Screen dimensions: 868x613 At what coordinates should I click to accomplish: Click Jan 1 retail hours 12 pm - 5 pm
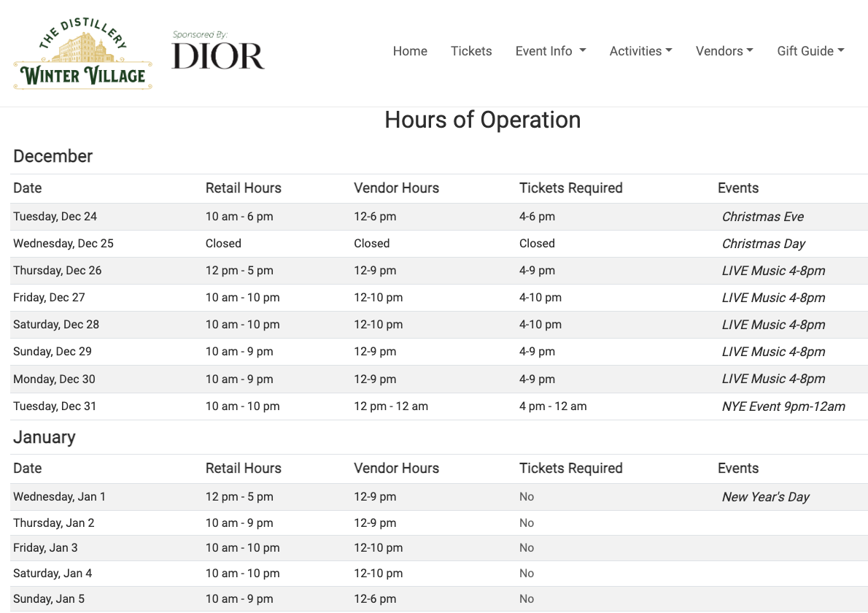(x=239, y=497)
